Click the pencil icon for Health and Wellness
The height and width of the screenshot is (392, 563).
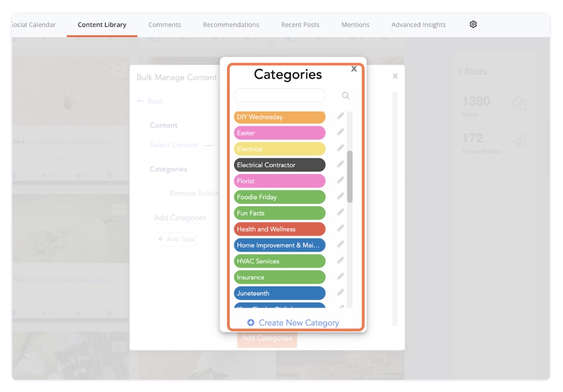(340, 229)
